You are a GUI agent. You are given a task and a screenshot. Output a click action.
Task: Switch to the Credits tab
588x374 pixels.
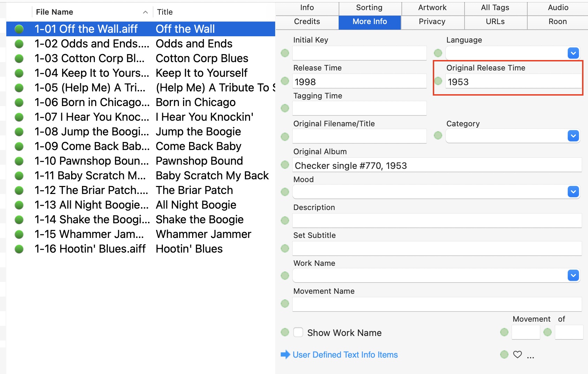(307, 22)
